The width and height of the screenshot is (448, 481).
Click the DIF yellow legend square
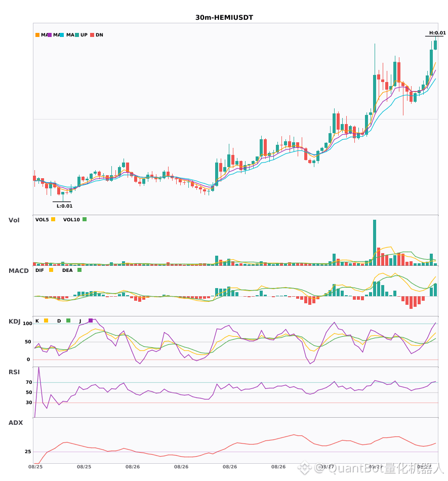pyautogui.click(x=51, y=270)
